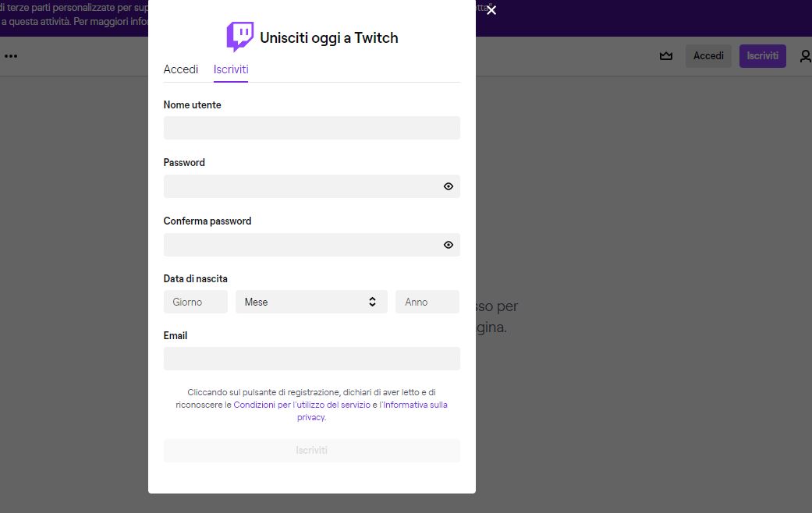Screen dimensions: 812x513
Task: Open Condizioni per l'utilizzo del servizio link
Action: pyautogui.click(x=302, y=405)
